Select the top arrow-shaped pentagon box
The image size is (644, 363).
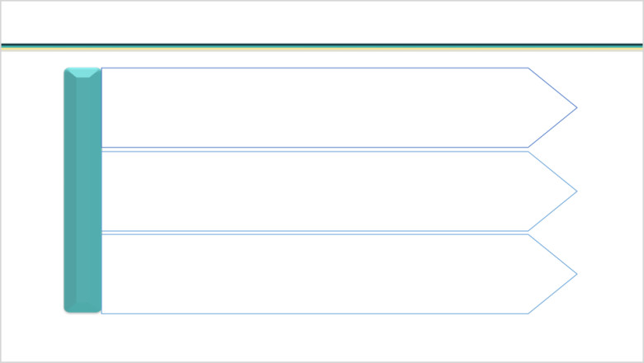coord(339,107)
